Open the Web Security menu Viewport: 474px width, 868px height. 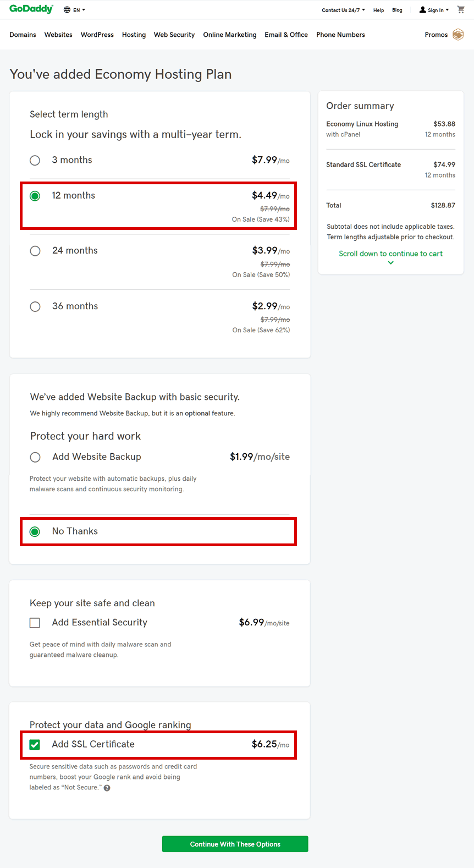[174, 35]
